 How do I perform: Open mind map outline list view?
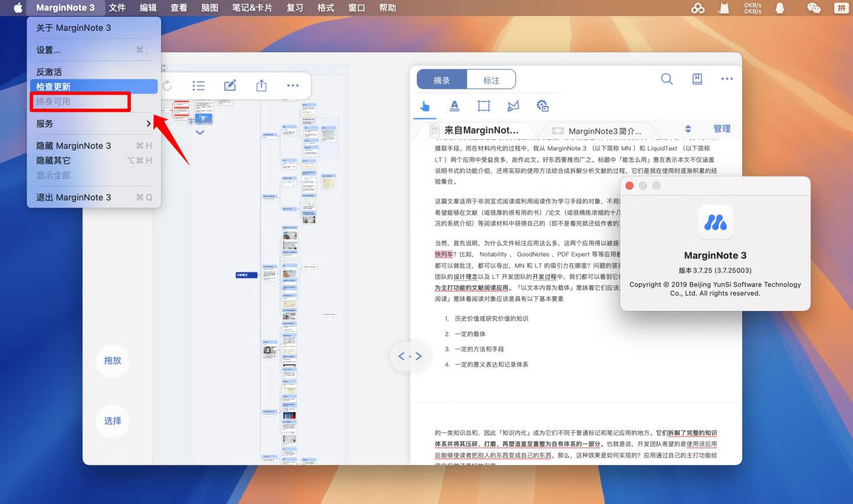198,86
